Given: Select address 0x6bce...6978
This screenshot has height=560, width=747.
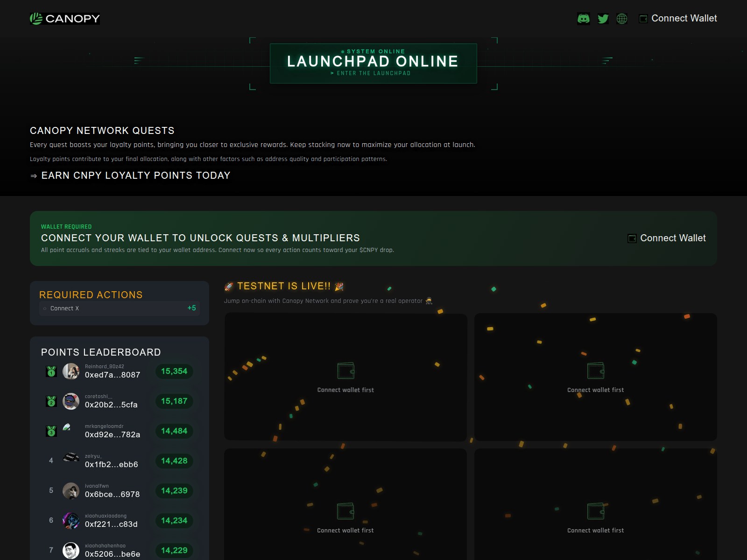Looking at the screenshot, I should 112,494.
